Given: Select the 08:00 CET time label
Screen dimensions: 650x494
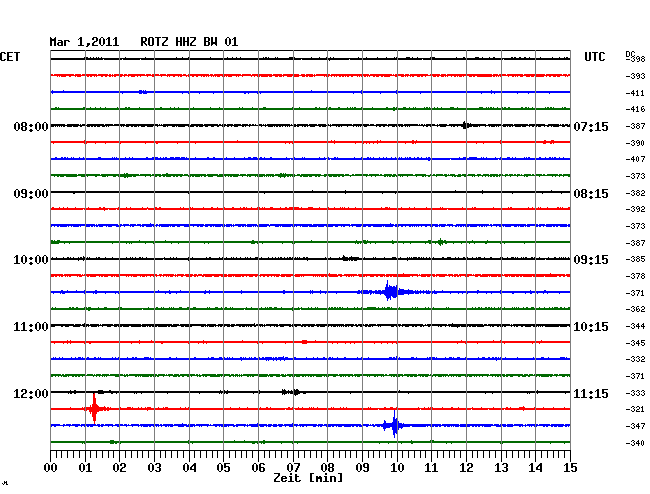Looking at the screenshot, I should [x=31, y=126].
